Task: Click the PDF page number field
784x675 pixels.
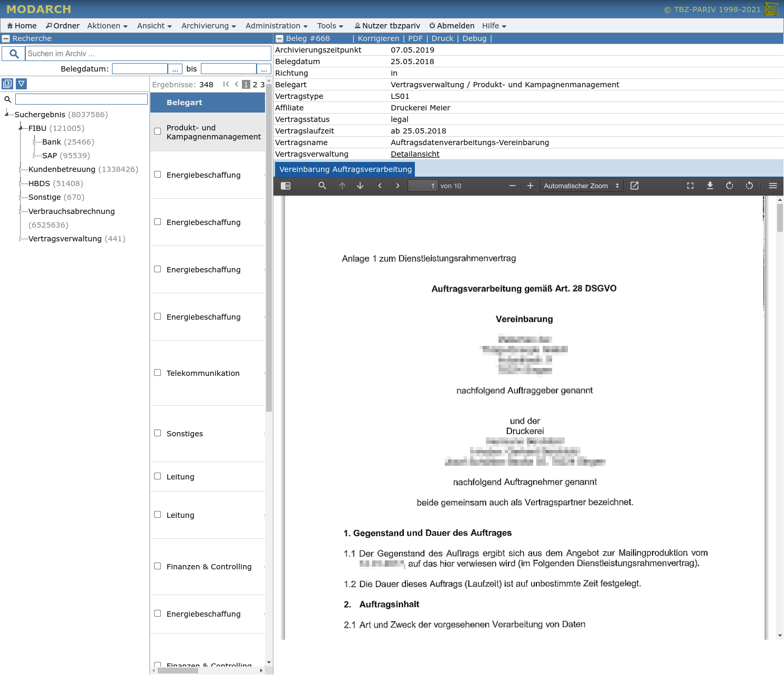Action: coord(423,186)
